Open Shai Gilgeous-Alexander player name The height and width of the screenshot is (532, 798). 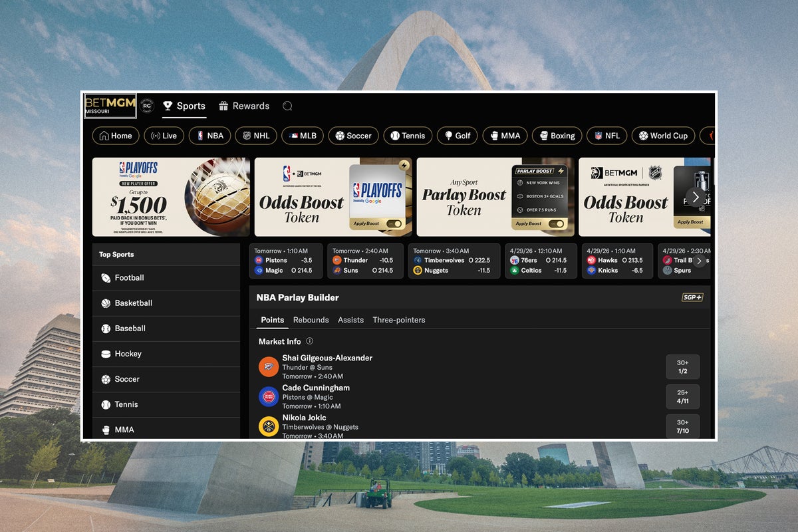tap(327, 358)
